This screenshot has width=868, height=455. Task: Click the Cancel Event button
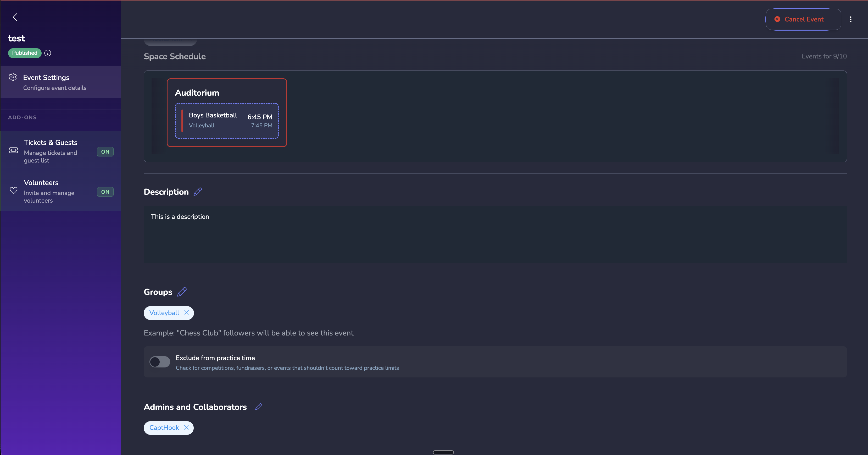[804, 19]
